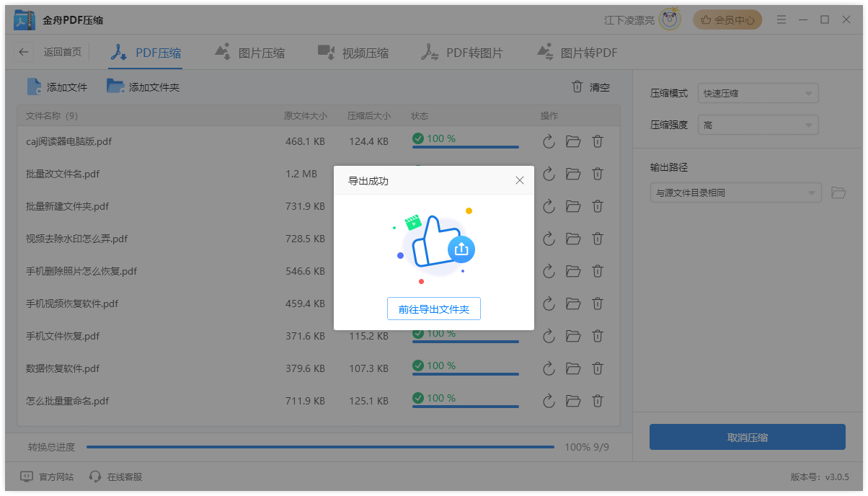Open the 输出路径 dropdown
Viewport: 868px width, 496px height.
(x=735, y=193)
